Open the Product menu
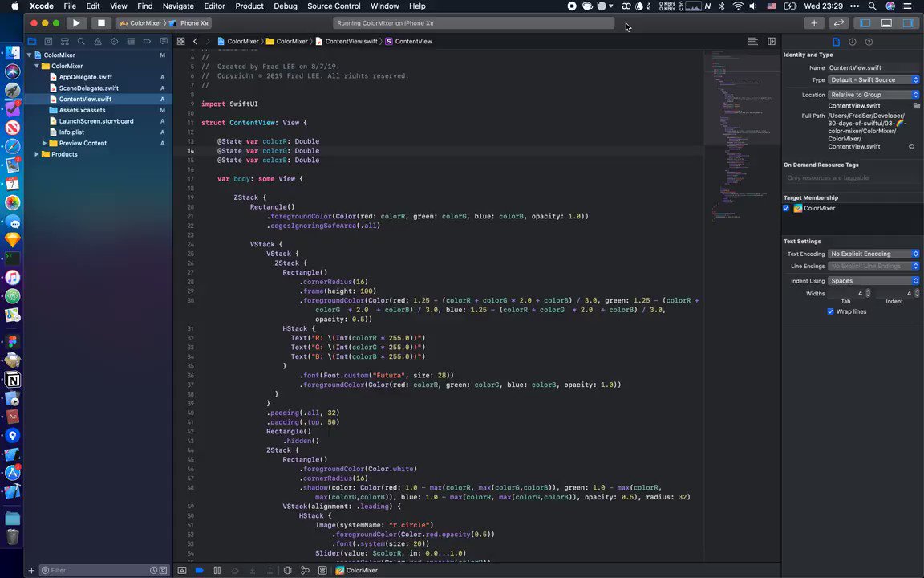 coord(249,6)
